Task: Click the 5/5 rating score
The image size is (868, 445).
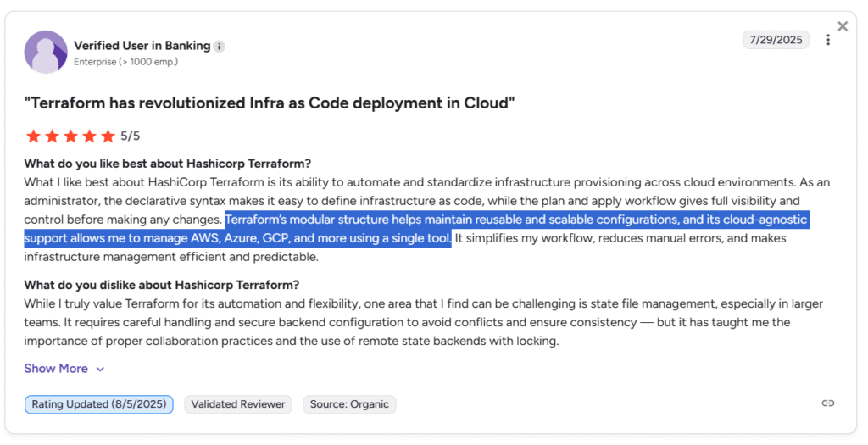Action: coord(131,136)
